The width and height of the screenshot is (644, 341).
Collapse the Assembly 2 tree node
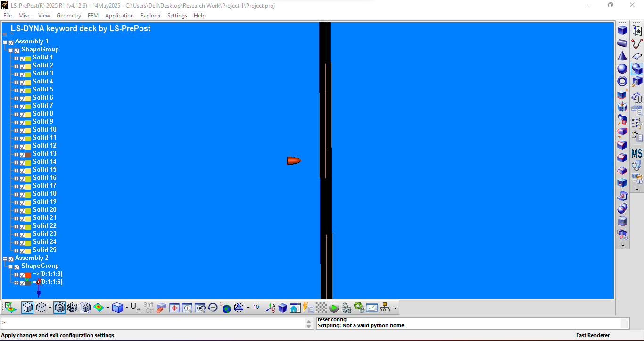[5, 258]
